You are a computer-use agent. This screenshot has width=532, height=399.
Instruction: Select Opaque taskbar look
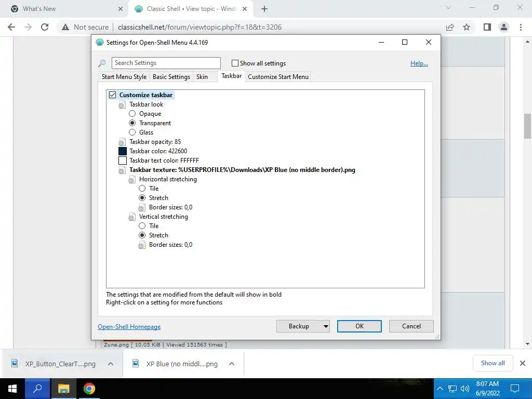pyautogui.click(x=132, y=114)
